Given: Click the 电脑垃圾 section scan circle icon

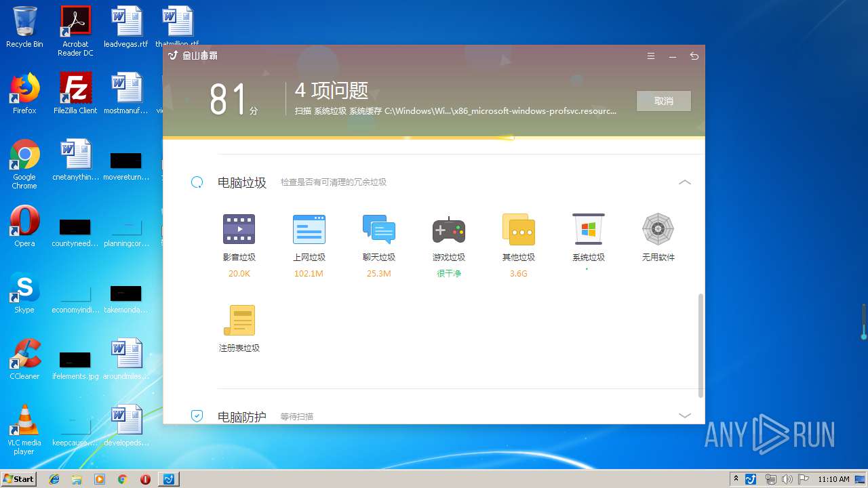Looking at the screenshot, I should 197,182.
